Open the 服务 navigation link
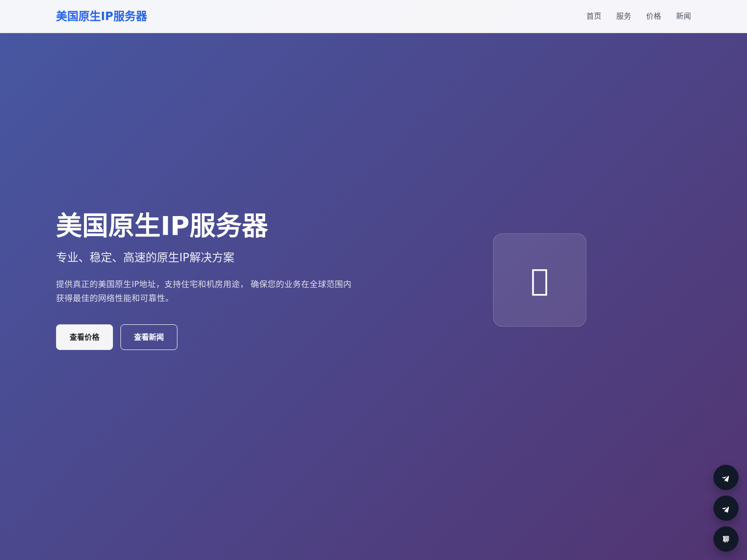747x560 pixels. pyautogui.click(x=623, y=16)
